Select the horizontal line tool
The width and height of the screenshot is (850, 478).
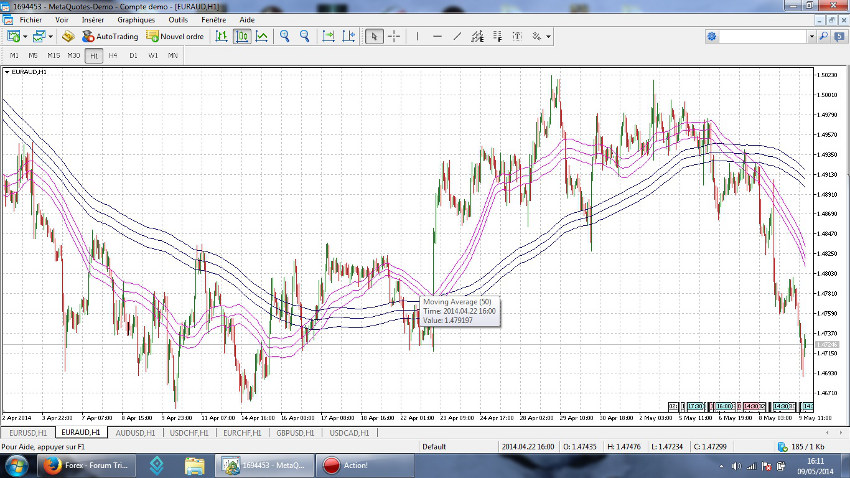click(437, 36)
